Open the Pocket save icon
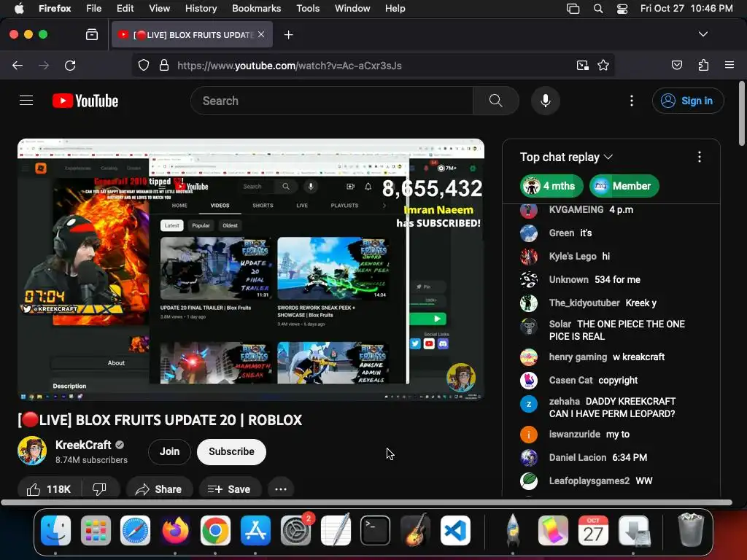The height and width of the screenshot is (560, 747). (676, 65)
